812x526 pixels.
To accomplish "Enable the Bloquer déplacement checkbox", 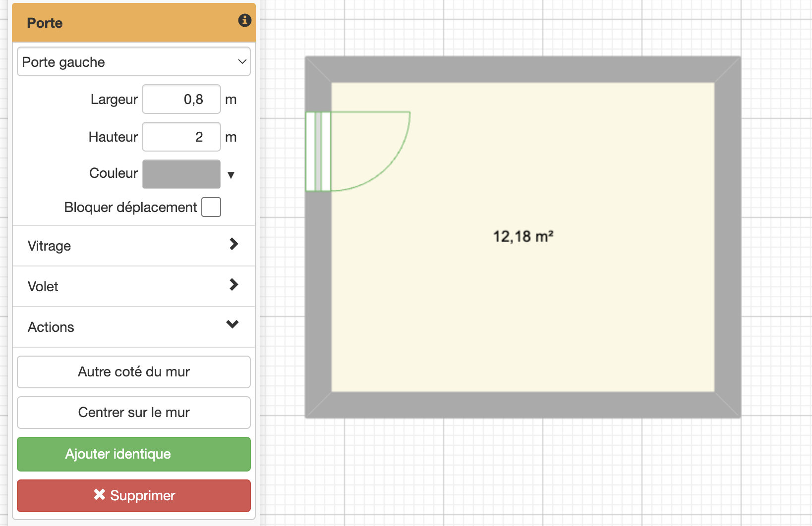I will coord(211,207).
